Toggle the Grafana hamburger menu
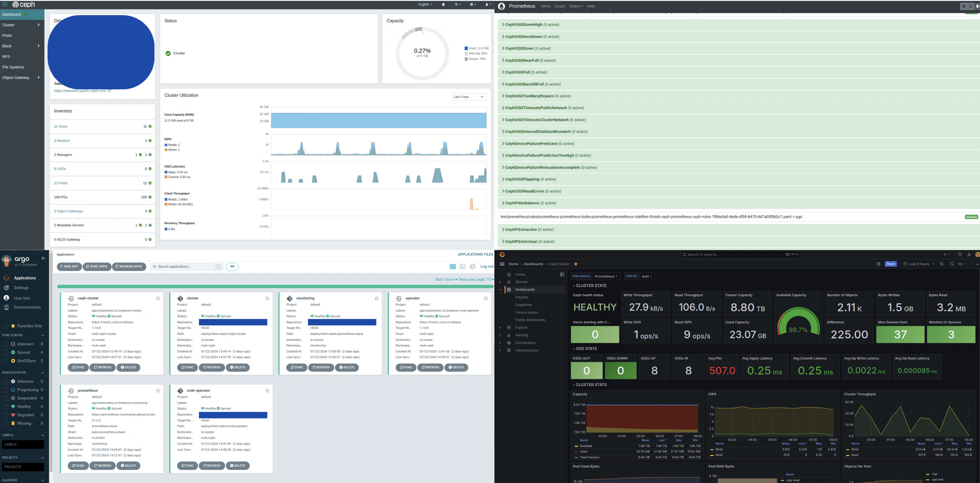Image resolution: width=980 pixels, height=483 pixels. [502, 264]
